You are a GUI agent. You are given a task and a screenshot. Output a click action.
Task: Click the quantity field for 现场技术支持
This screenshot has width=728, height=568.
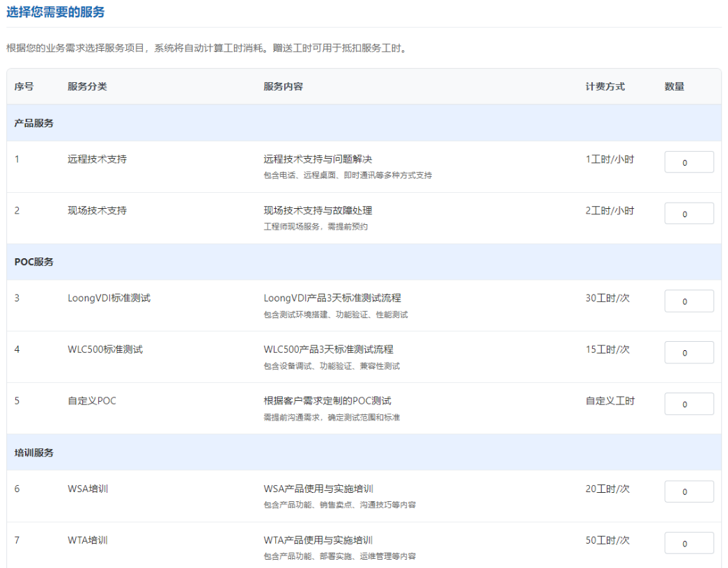pos(688,213)
